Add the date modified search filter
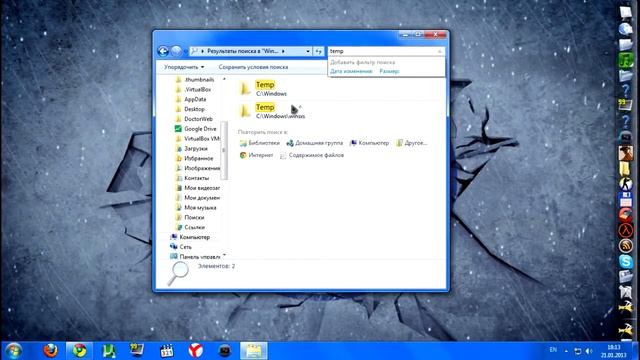Screen dimensions: 640x360 tap(351, 71)
